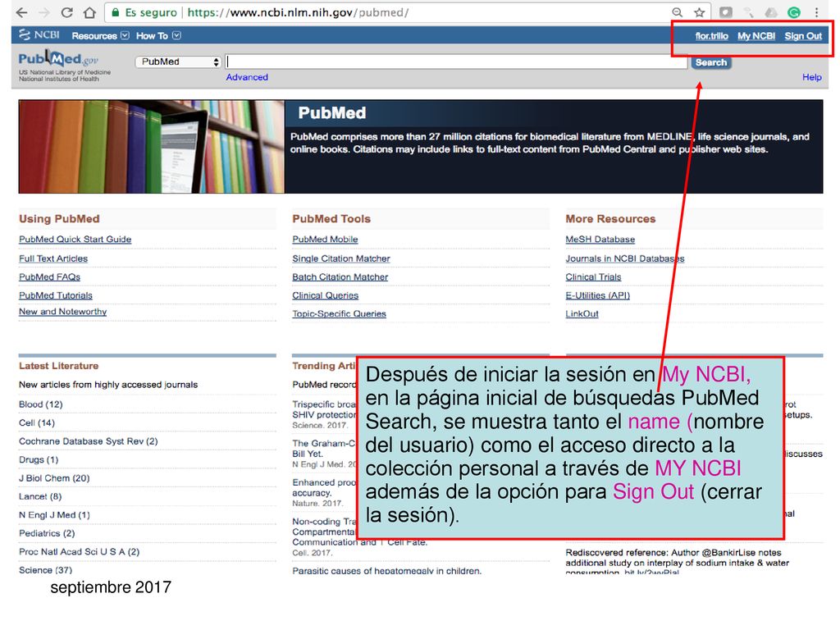Open the Advanced search link
This screenshot has height=630, width=840.
coord(247,77)
